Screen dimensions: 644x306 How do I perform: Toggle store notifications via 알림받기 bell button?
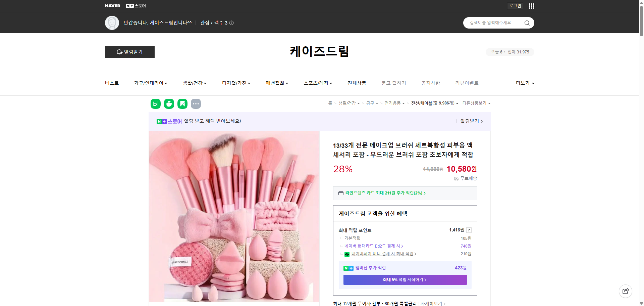[x=129, y=52]
